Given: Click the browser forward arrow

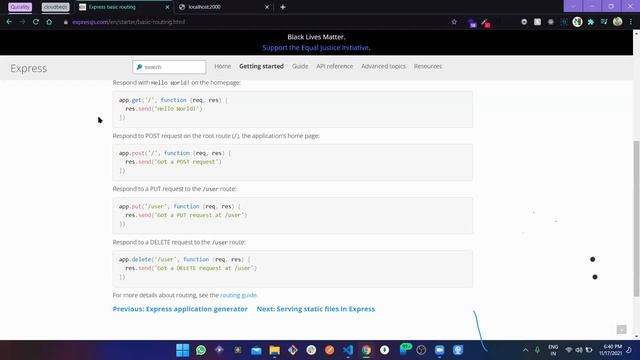Looking at the screenshot, I should coord(22,22).
